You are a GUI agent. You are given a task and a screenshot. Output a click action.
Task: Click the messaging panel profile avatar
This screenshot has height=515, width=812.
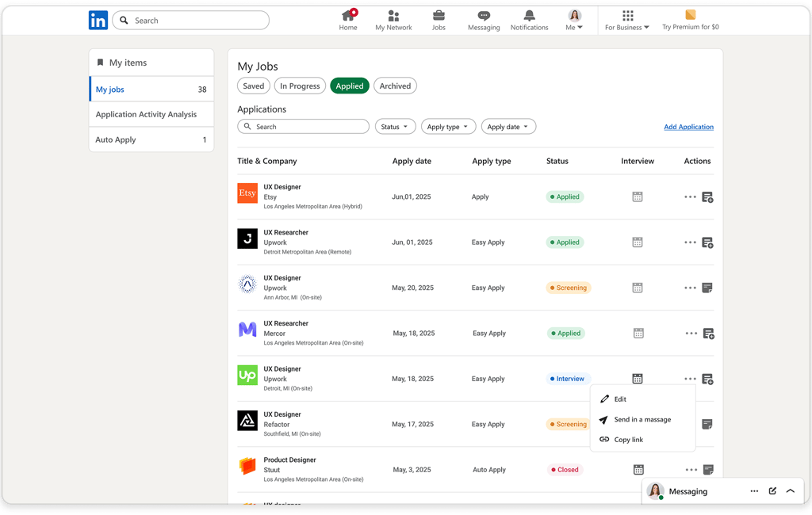pos(656,491)
